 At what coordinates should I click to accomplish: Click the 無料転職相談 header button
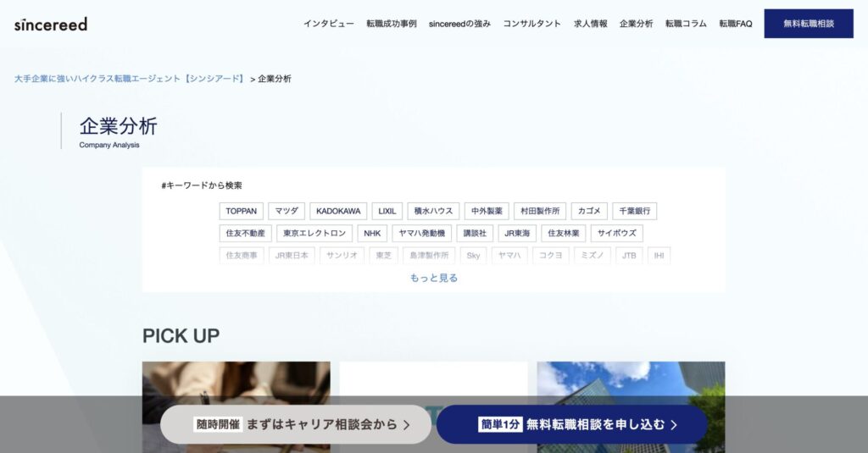(x=808, y=24)
